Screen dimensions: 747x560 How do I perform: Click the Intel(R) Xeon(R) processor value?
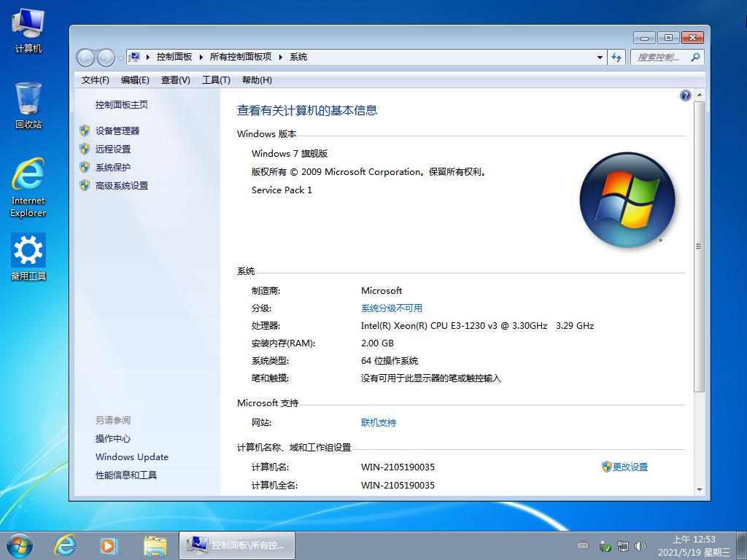[x=477, y=326]
